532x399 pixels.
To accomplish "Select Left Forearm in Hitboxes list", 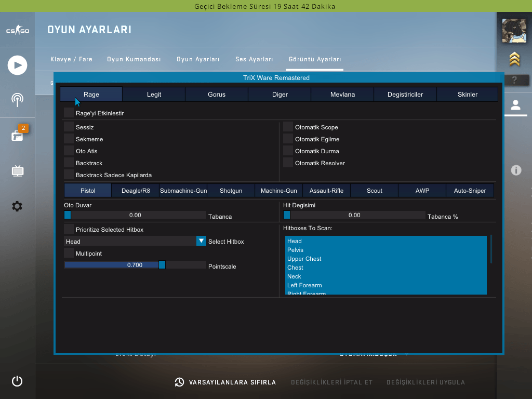I will (386, 285).
